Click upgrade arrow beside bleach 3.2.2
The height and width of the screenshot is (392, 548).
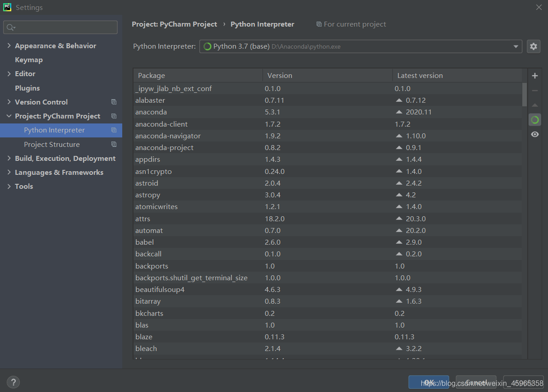coord(399,349)
